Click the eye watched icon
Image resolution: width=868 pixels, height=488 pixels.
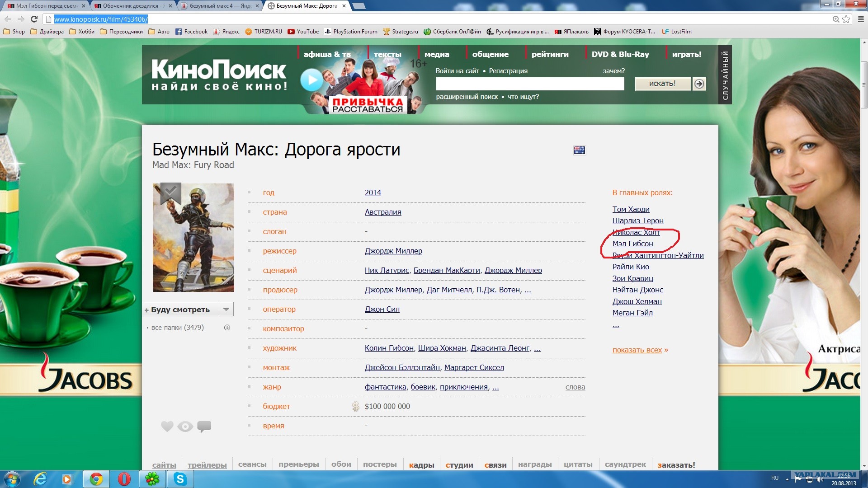click(x=185, y=427)
